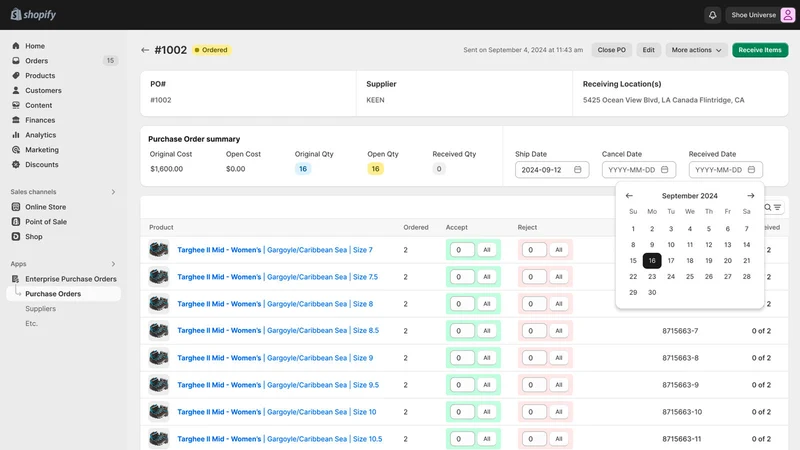Screen dimensions: 800x450
Task: Select September 25 in calendar
Action: tap(690, 276)
